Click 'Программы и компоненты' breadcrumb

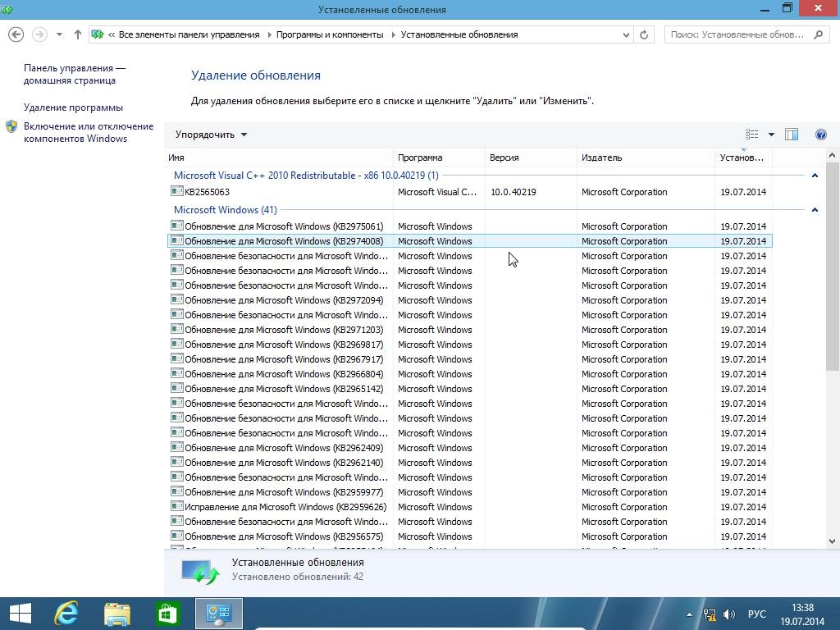pos(330,34)
